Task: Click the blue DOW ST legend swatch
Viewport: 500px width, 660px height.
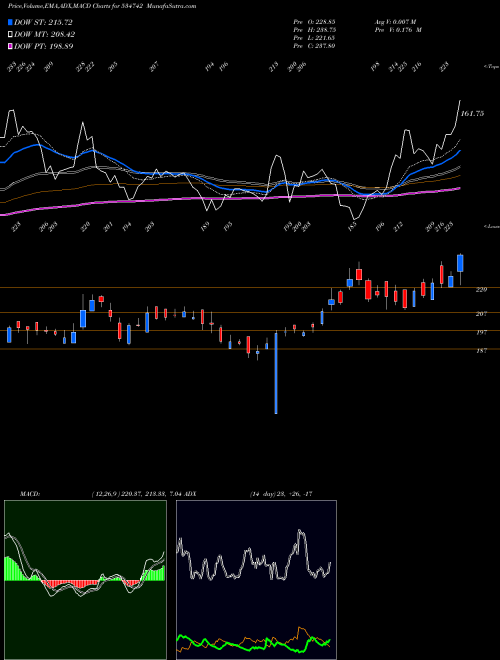Action: pos(10,22)
